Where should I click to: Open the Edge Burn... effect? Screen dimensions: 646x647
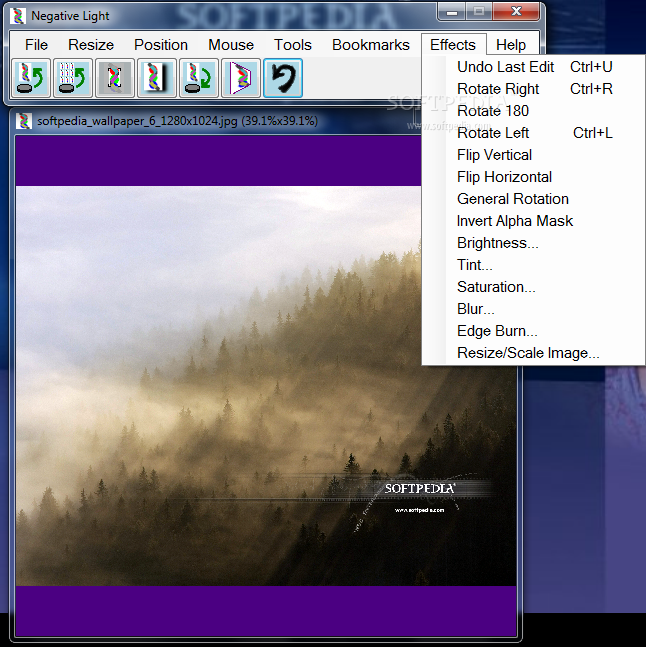pyautogui.click(x=533, y=331)
